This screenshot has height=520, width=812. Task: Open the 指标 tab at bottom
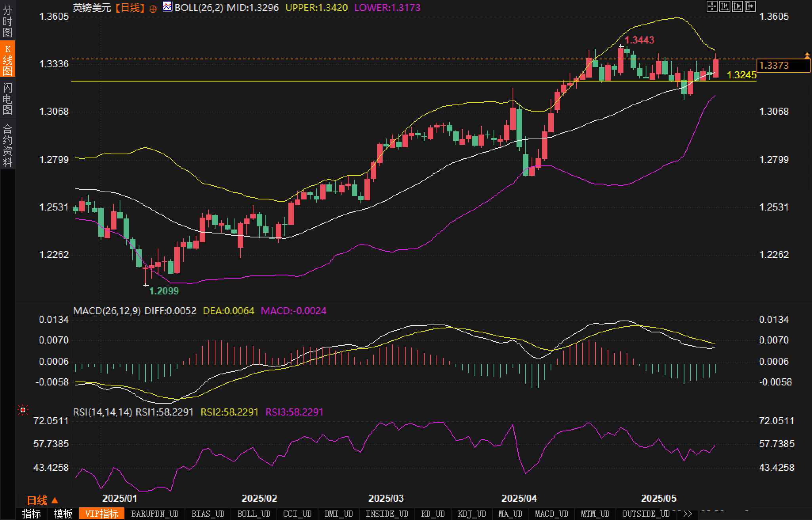click(31, 514)
